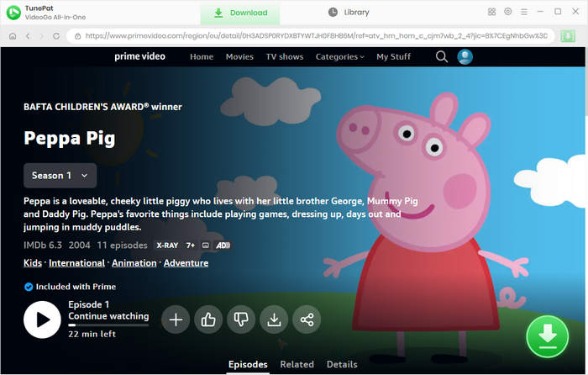The image size is (588, 375).
Task: Navigate back with the back arrow
Action: [x=28, y=36]
